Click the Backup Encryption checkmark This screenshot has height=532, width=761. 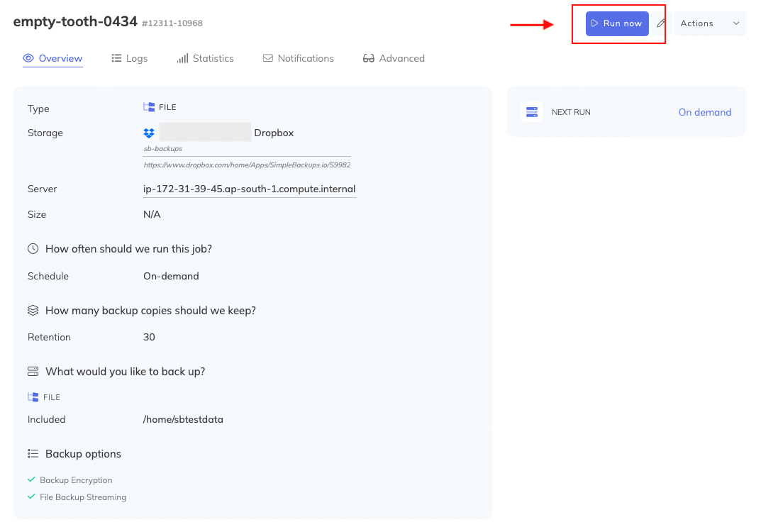tap(31, 480)
